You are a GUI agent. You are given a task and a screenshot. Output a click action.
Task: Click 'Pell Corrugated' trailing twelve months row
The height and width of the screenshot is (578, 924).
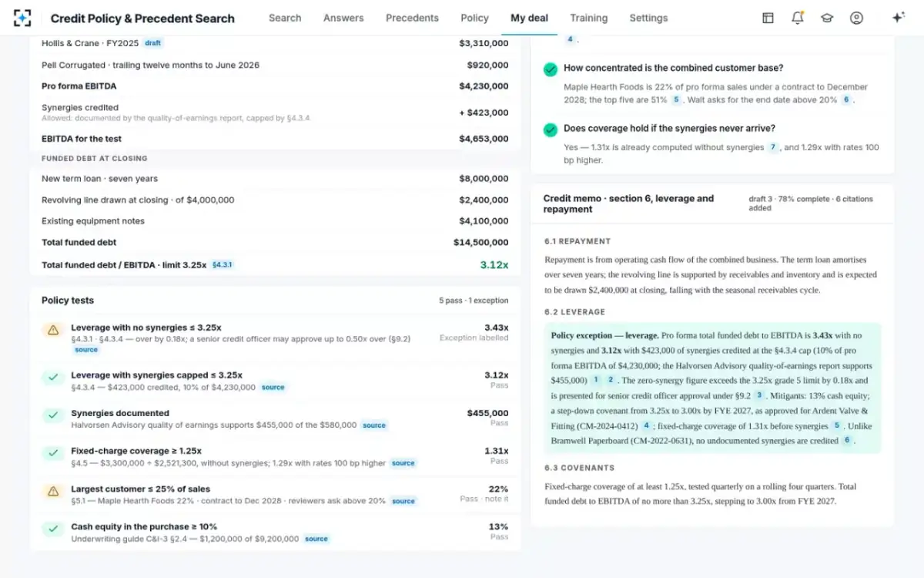click(x=276, y=66)
